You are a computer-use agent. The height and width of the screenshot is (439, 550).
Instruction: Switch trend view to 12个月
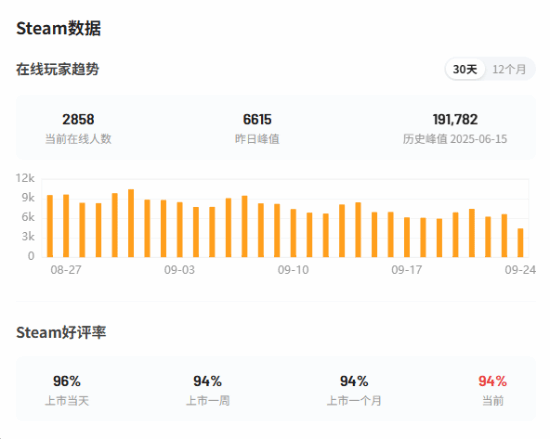click(509, 69)
